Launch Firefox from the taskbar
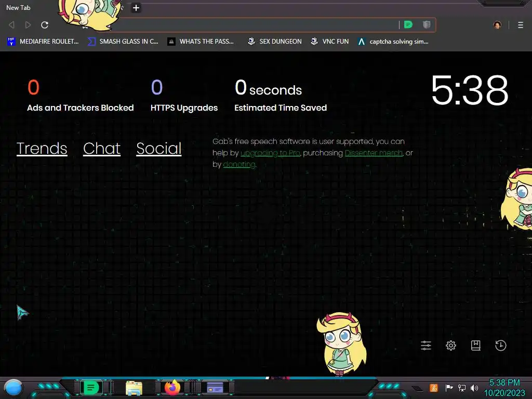The width and height of the screenshot is (532, 399). [172, 388]
